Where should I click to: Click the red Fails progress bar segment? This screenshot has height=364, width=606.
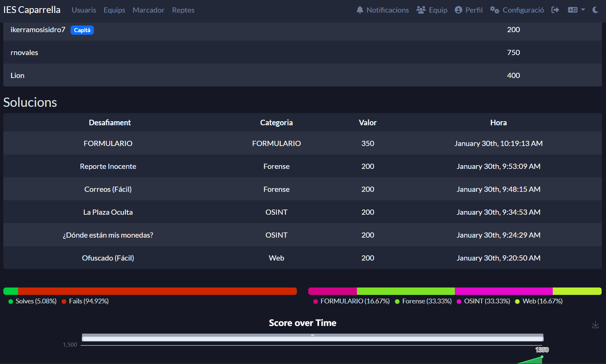tap(157, 291)
